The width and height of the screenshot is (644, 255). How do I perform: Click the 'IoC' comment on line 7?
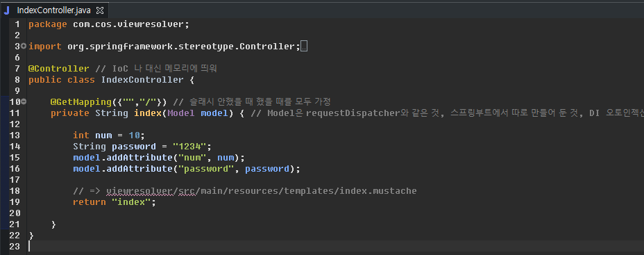tap(120, 69)
